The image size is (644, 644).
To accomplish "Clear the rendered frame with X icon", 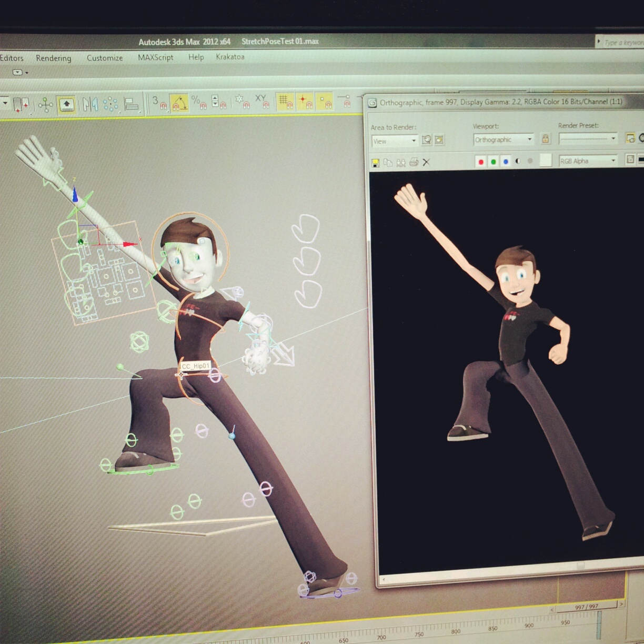I will coord(426,162).
